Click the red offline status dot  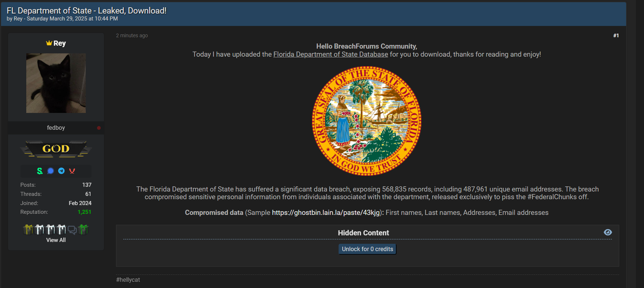tap(99, 128)
